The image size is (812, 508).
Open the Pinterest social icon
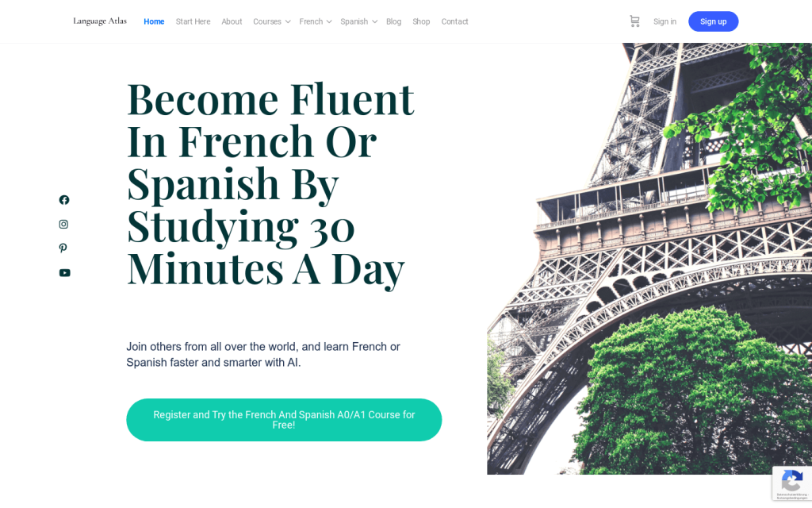(x=63, y=248)
